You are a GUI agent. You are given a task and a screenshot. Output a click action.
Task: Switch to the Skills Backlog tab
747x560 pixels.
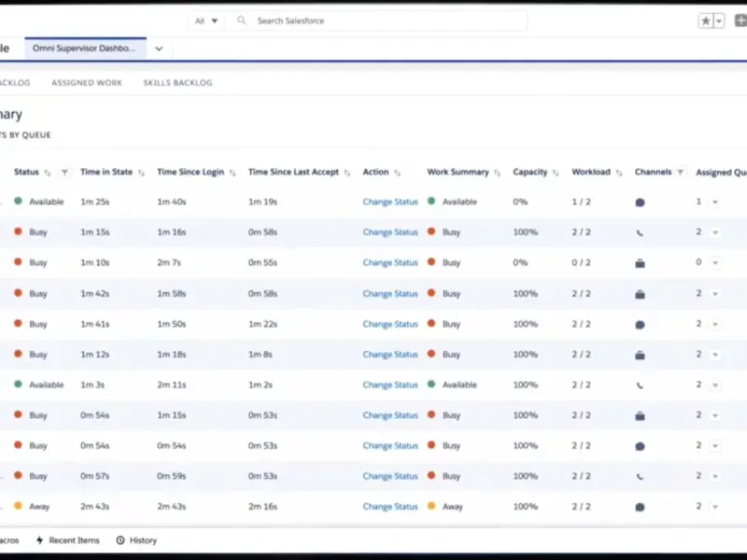[x=177, y=83]
